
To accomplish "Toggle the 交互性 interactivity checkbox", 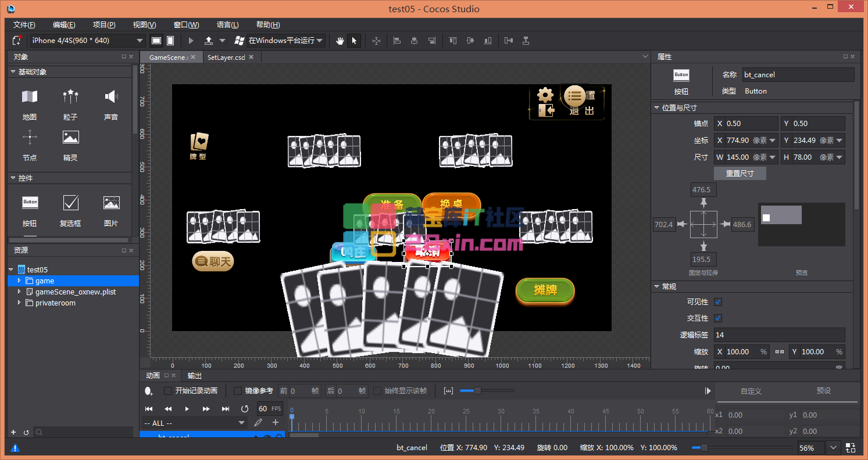I will (x=718, y=318).
